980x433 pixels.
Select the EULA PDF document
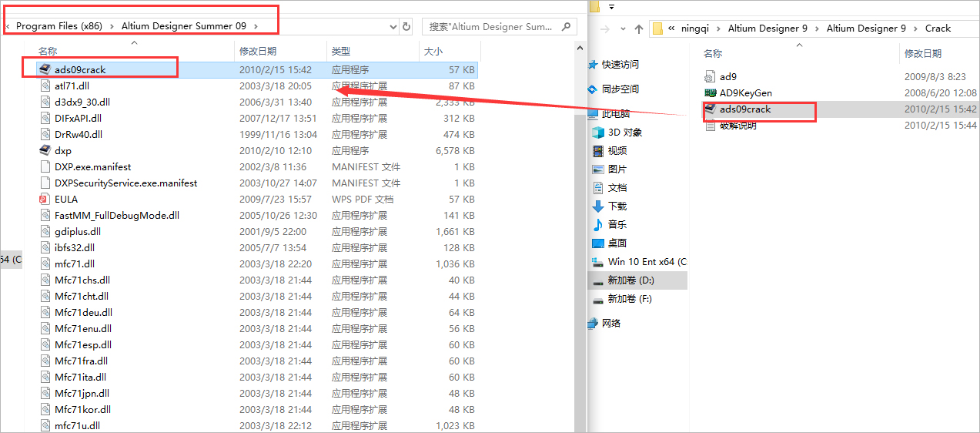(x=66, y=199)
